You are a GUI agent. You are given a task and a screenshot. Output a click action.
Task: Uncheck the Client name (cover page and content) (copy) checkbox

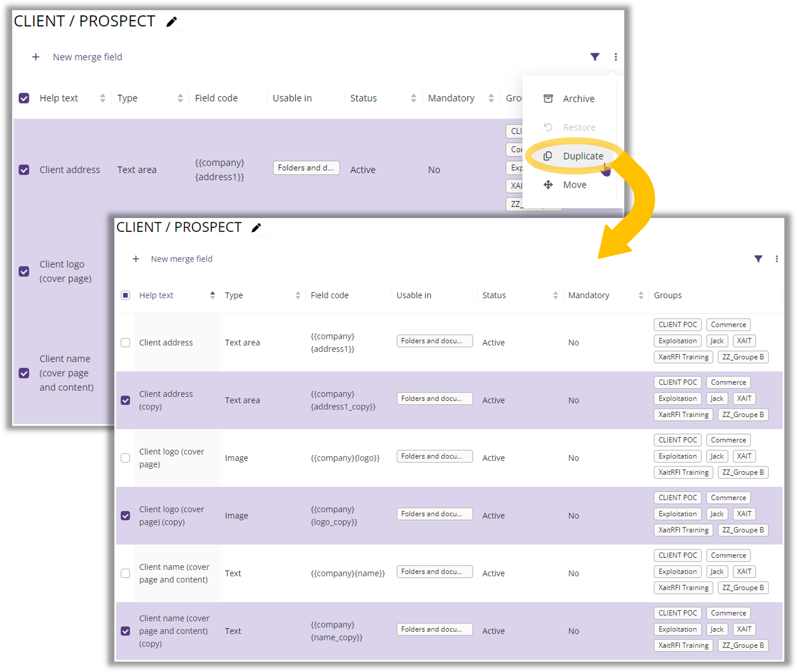click(125, 631)
